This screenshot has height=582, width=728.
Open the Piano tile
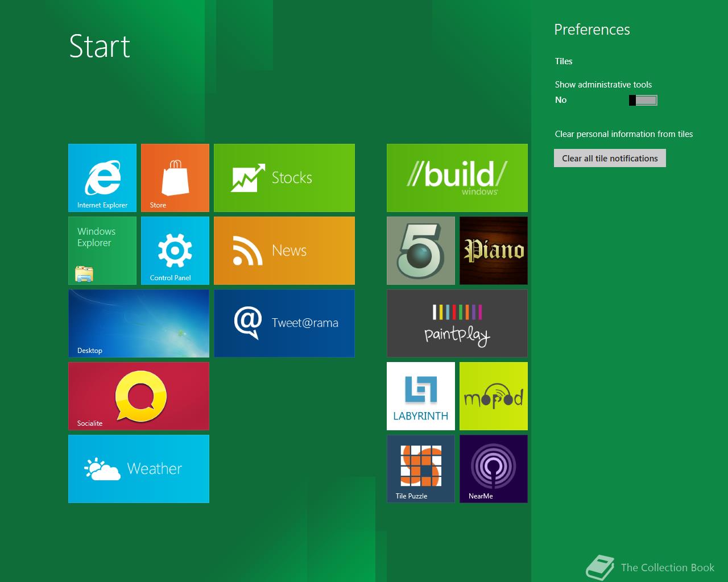coord(494,251)
